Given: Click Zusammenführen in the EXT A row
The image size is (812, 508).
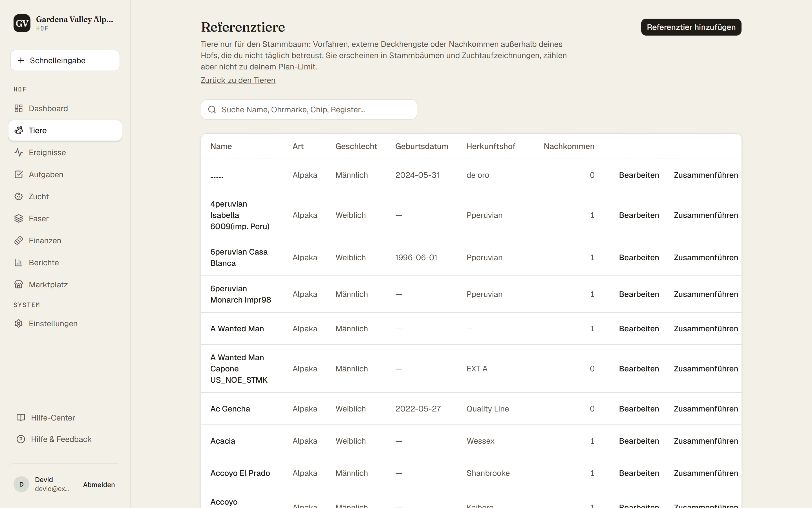Looking at the screenshot, I should point(706,369).
